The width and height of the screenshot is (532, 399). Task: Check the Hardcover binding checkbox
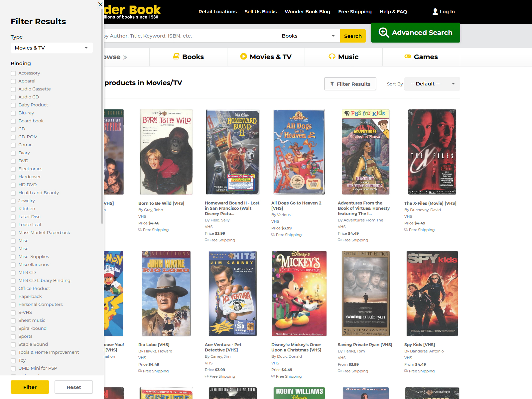pyautogui.click(x=13, y=177)
